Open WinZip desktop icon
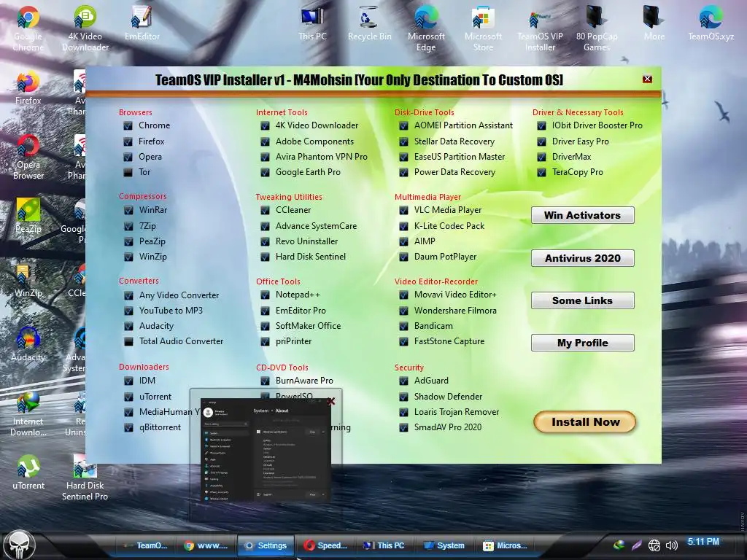 coord(28,280)
